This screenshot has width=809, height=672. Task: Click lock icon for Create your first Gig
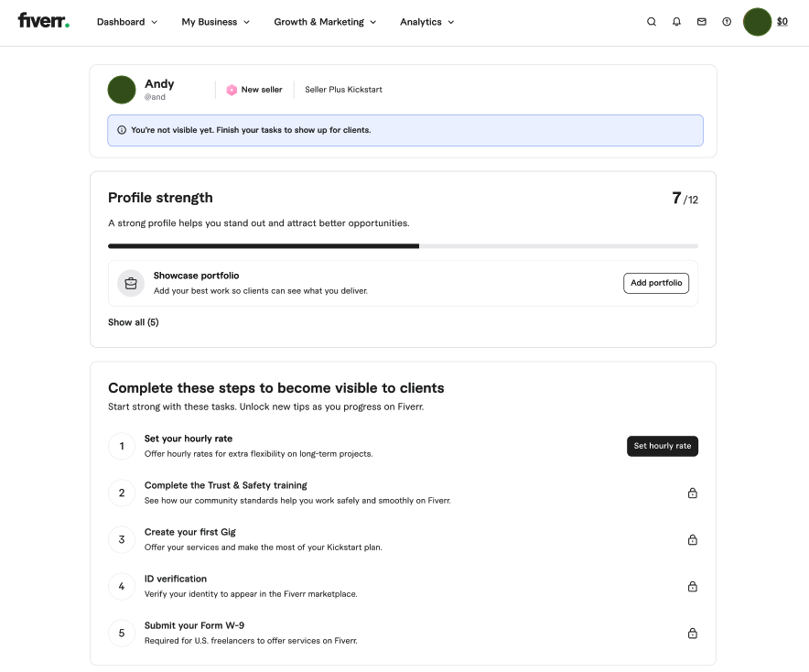(693, 540)
